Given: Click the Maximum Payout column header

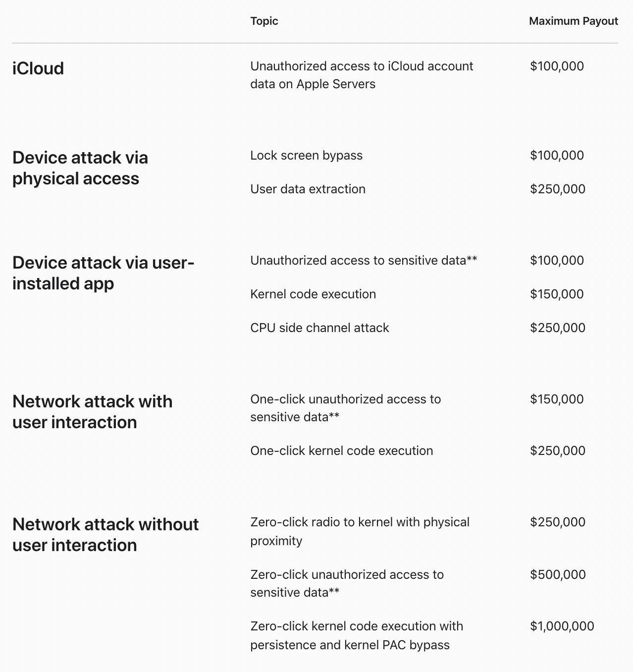Looking at the screenshot, I should coord(573,21).
